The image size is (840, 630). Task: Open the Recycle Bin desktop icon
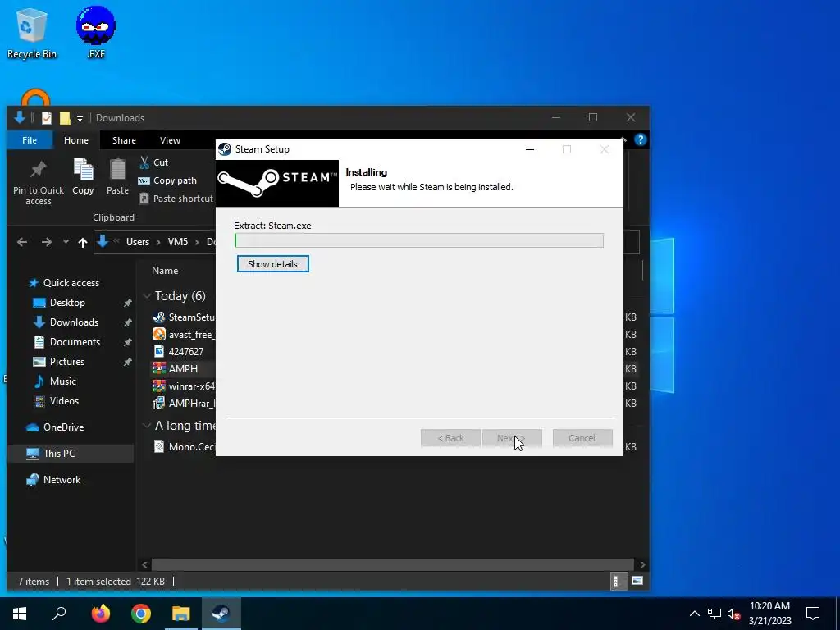coord(31,33)
